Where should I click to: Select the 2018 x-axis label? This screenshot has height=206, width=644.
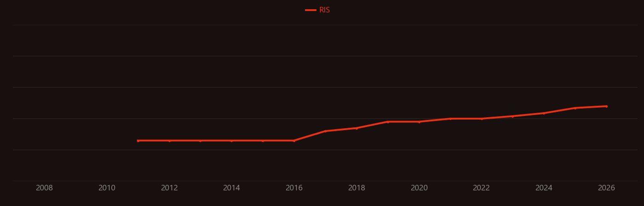[356, 188]
